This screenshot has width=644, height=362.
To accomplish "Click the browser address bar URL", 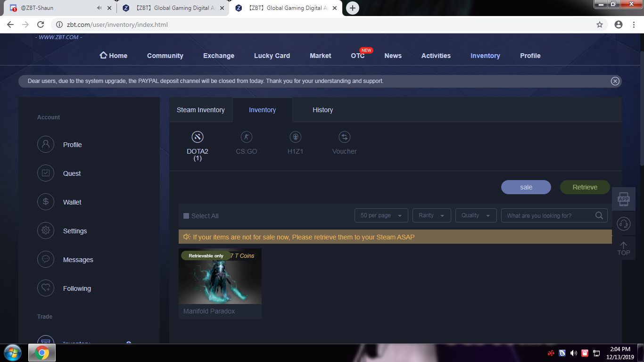I will tap(117, 25).
